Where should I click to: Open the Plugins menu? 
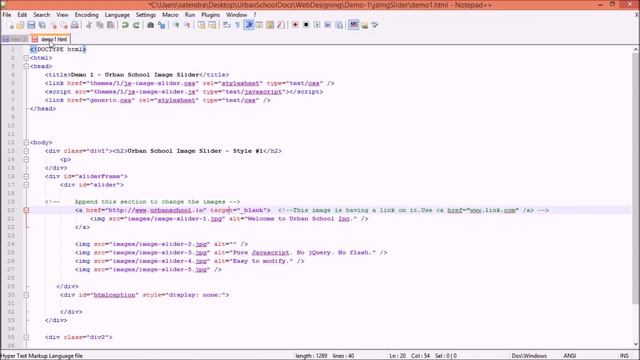click(211, 15)
